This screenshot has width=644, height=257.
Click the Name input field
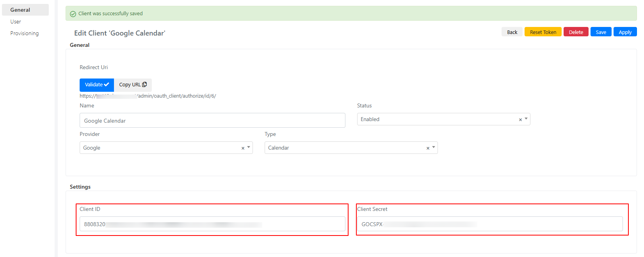(212, 120)
